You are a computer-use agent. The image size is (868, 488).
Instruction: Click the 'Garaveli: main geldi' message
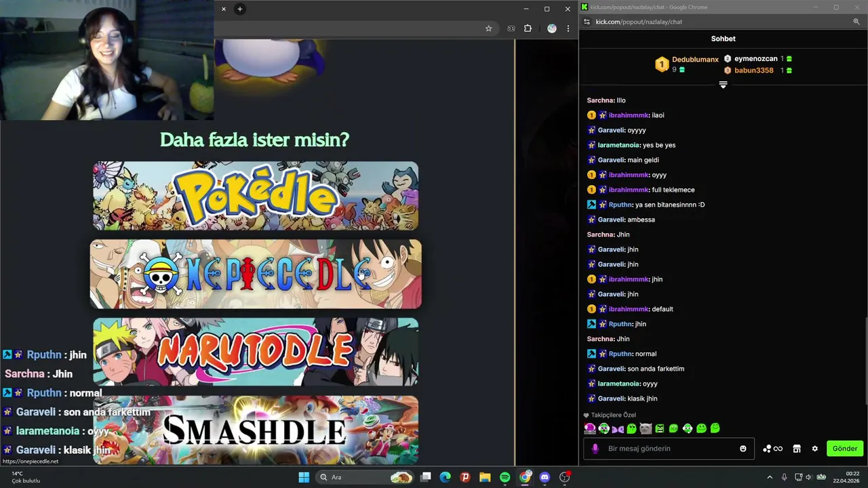pyautogui.click(x=623, y=160)
